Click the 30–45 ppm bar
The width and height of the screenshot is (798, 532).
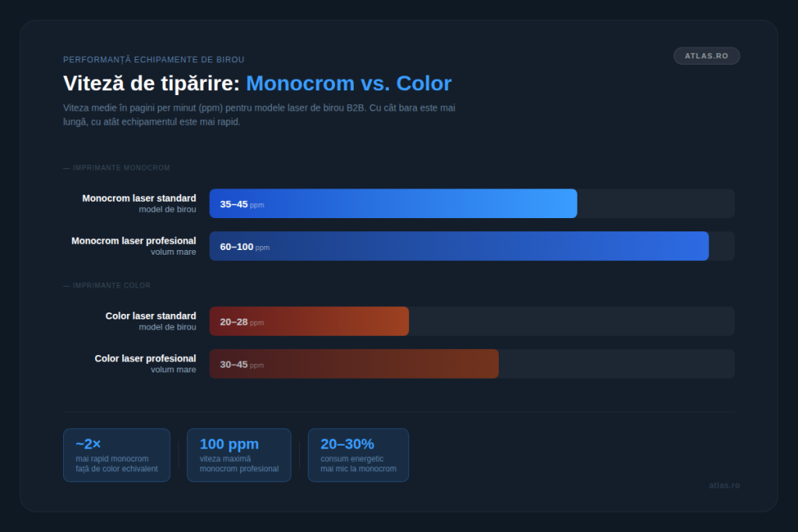click(x=354, y=364)
